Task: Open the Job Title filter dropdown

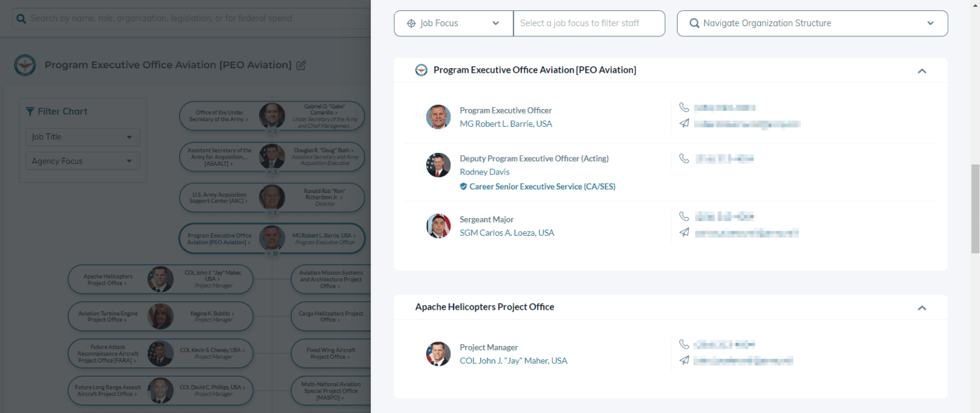Action: [x=82, y=137]
